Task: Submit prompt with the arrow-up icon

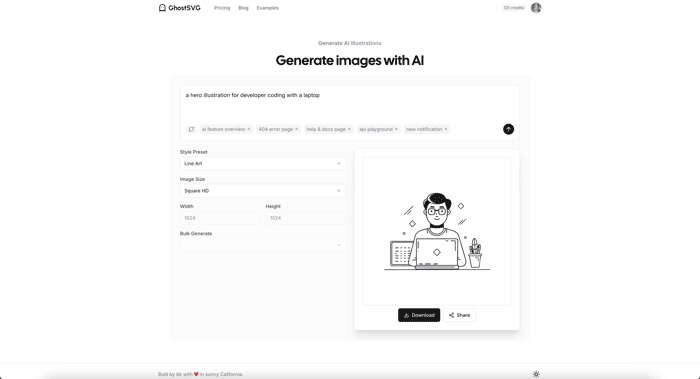Action: coord(508,129)
